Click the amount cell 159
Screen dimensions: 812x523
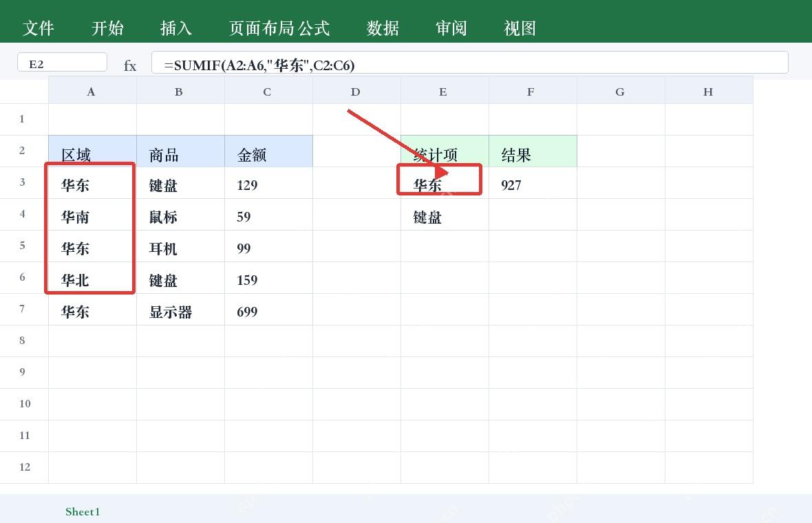269,277
